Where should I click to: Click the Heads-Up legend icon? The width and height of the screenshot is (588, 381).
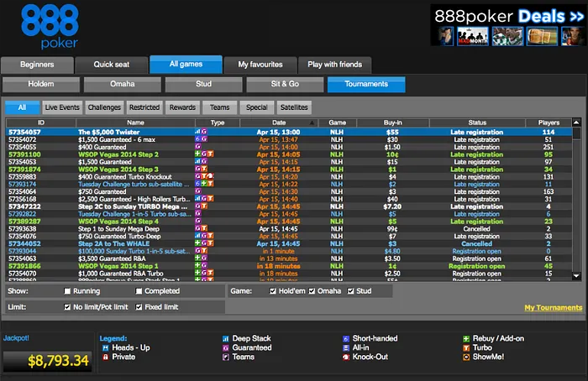coord(105,348)
